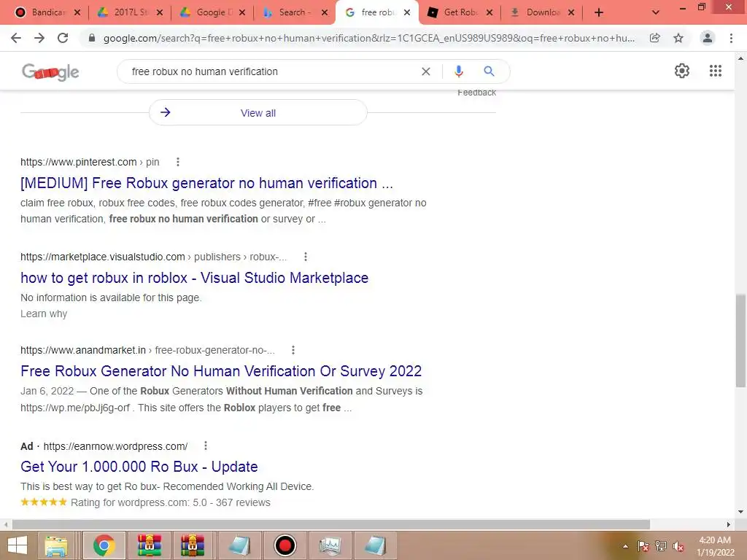Go back to the previous page
747x560 pixels.
[16, 38]
